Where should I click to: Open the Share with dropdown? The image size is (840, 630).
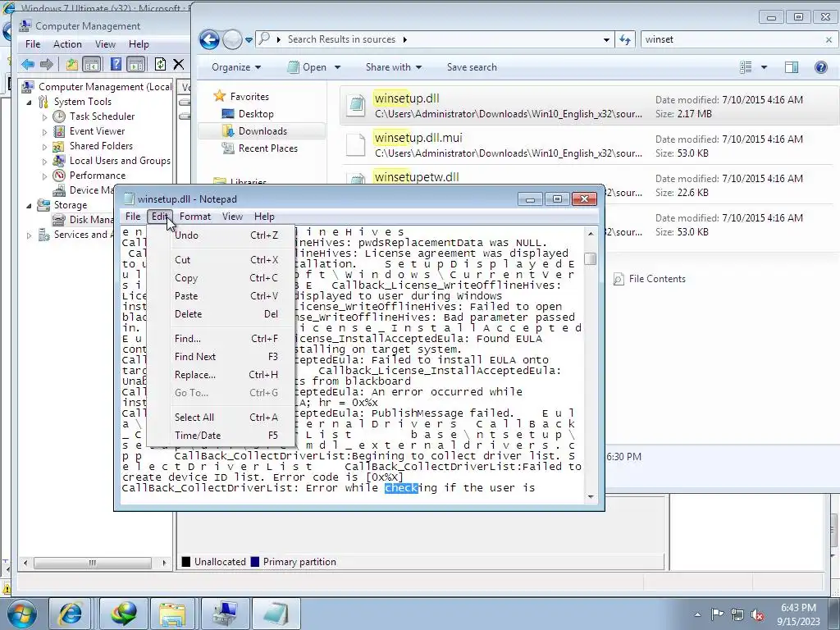(394, 67)
